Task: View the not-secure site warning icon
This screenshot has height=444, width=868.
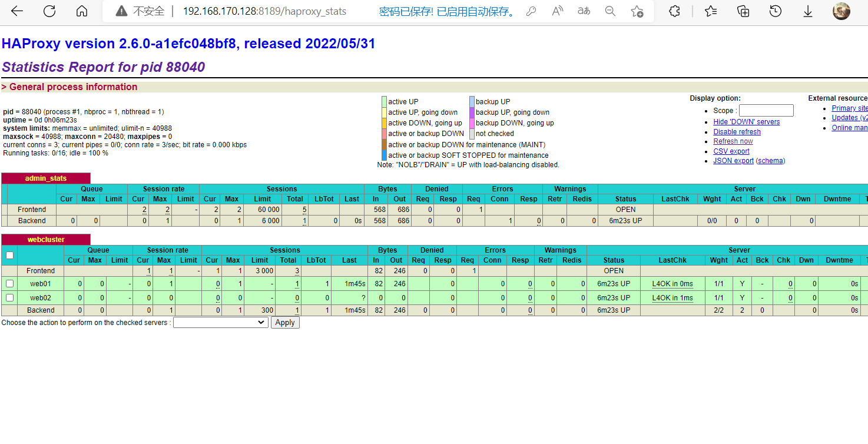Action: 121,11
